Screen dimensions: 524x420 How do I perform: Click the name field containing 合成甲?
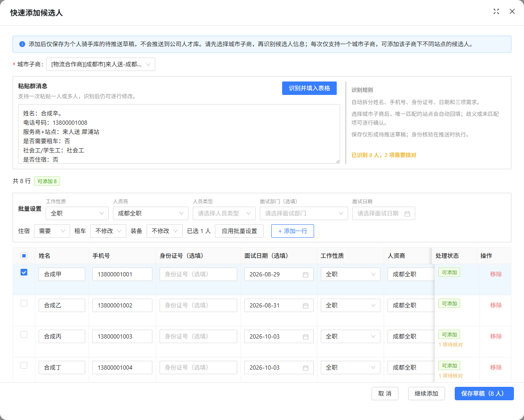click(62, 274)
